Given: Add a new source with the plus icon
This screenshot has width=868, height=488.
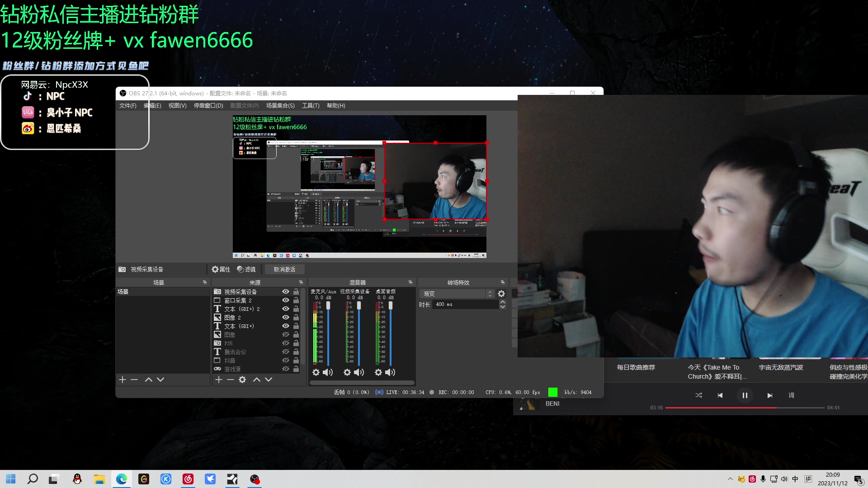Looking at the screenshot, I should [219, 380].
